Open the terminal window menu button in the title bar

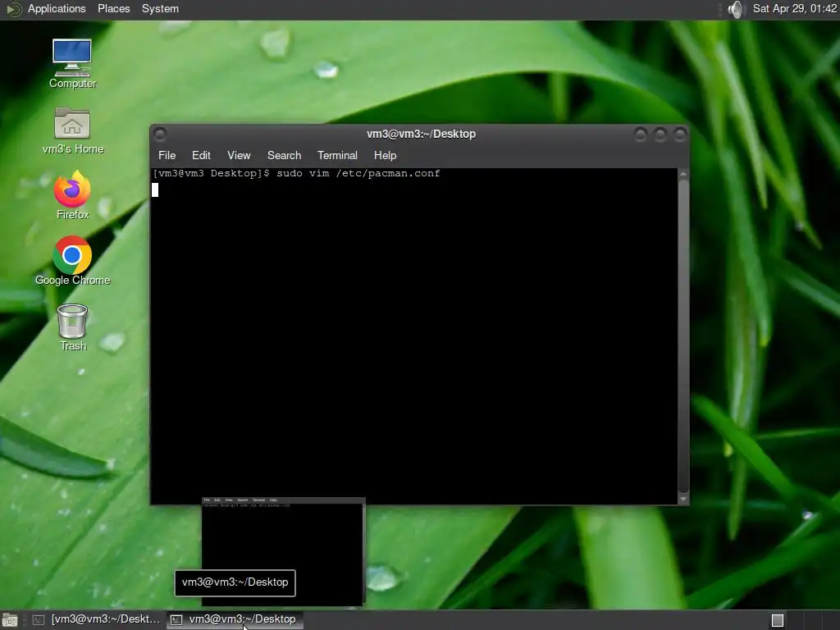point(160,134)
